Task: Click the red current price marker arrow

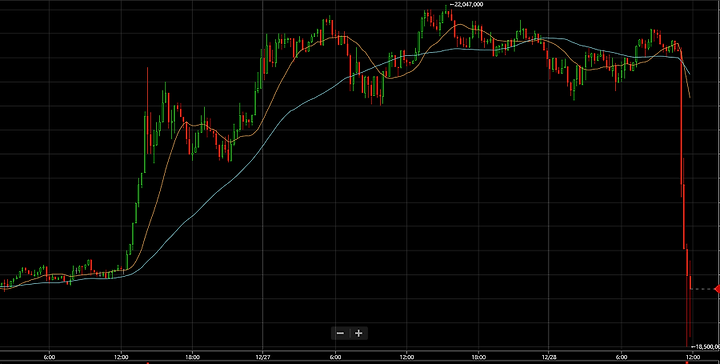Action: pyautogui.click(x=717, y=289)
